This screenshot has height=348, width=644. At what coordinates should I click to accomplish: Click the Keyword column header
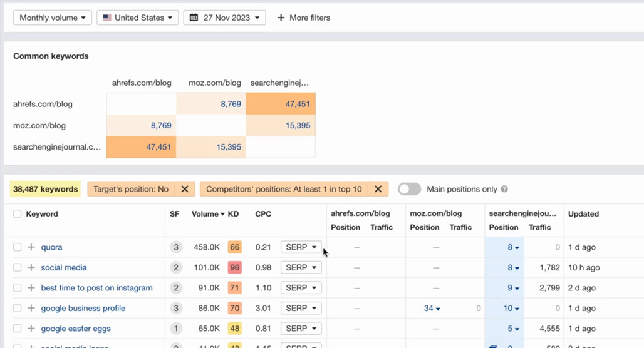point(42,214)
